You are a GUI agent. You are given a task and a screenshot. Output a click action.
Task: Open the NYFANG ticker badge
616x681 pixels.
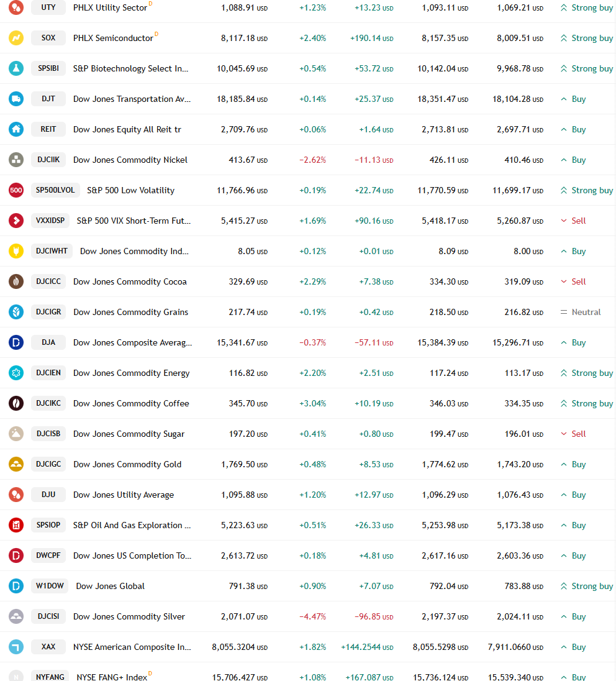pyautogui.click(x=50, y=677)
